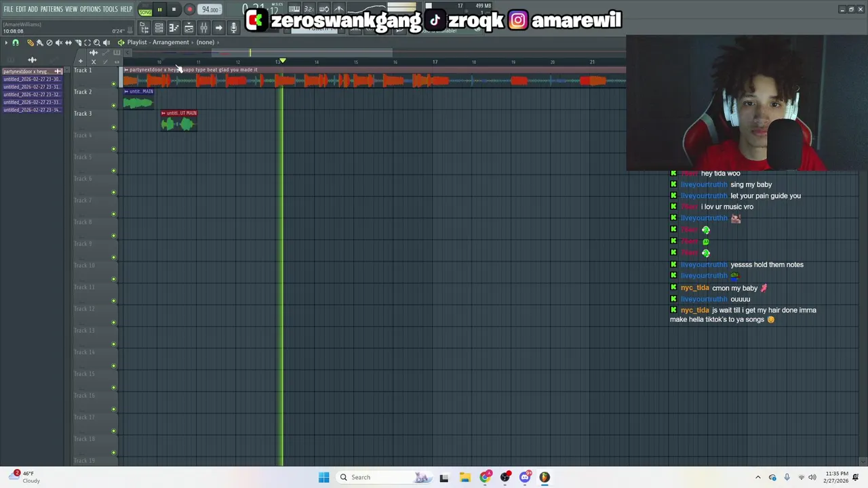
Task: Click the microphone recording icon
Action: 233,28
